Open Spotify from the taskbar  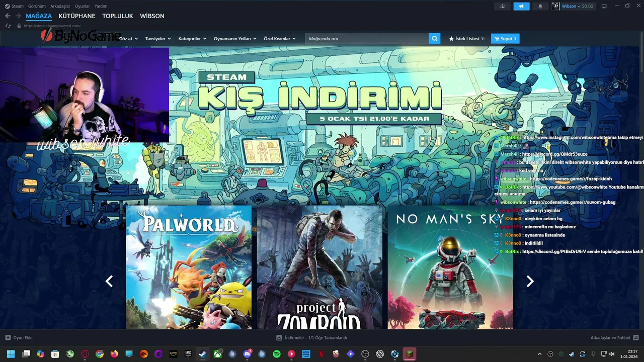click(x=277, y=354)
